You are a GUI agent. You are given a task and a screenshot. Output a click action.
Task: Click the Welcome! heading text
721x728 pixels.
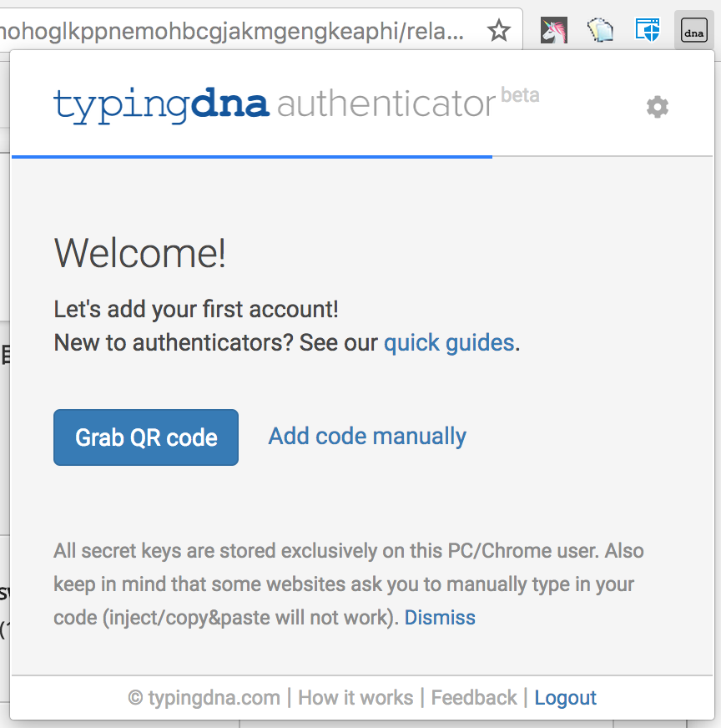click(139, 253)
